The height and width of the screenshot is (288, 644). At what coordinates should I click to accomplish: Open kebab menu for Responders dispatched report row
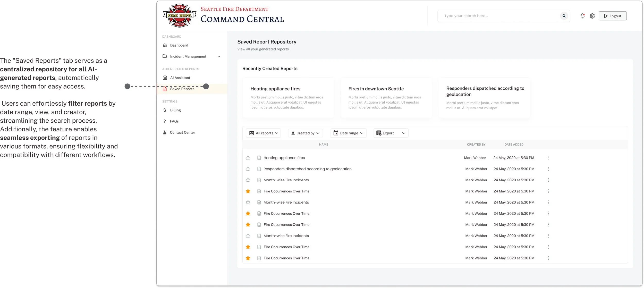point(548,169)
